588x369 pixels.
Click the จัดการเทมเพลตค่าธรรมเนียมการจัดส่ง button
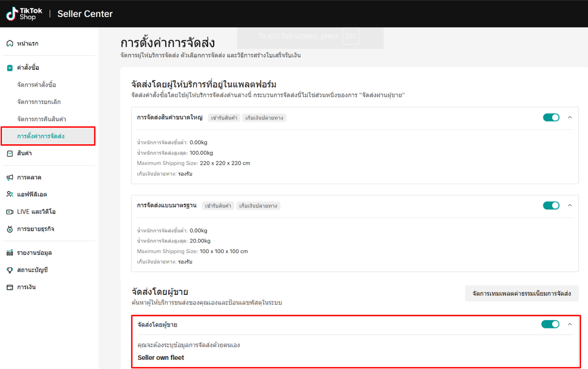(521, 293)
